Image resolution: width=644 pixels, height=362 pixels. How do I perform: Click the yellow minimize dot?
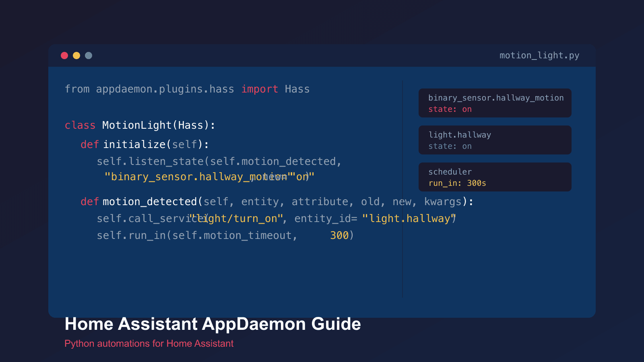pos(76,56)
